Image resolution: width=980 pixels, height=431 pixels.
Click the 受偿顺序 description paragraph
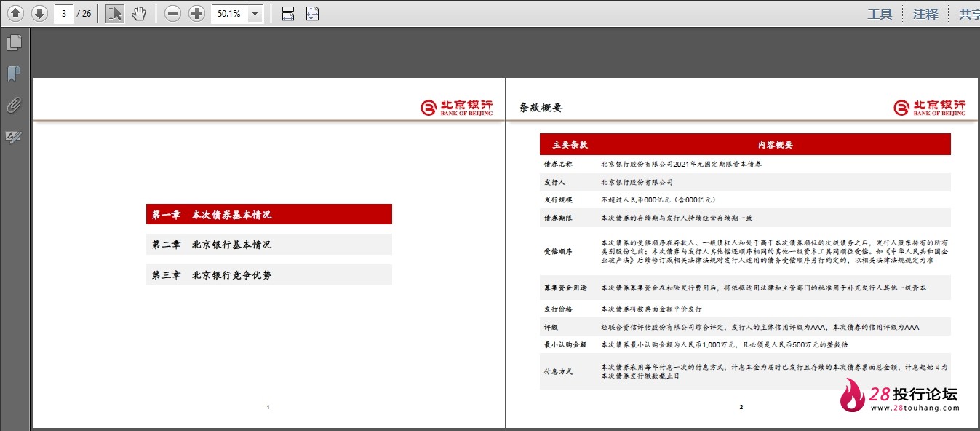click(774, 251)
